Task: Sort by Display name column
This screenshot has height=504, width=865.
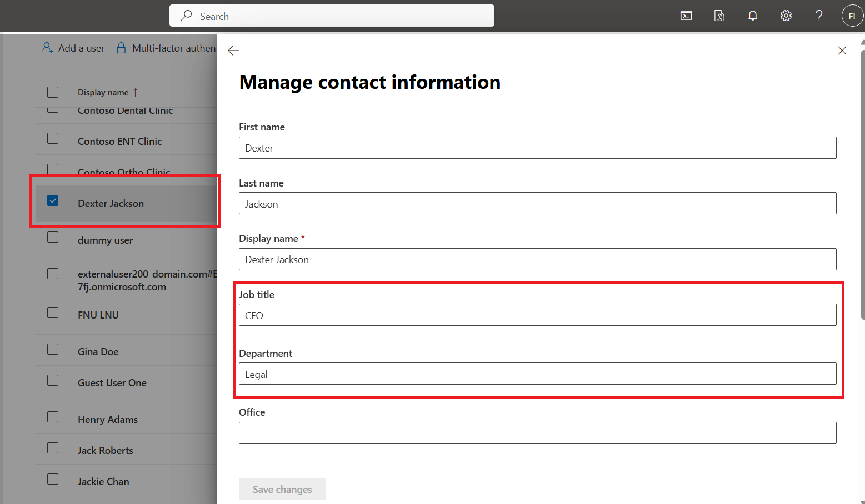Action: [x=103, y=93]
